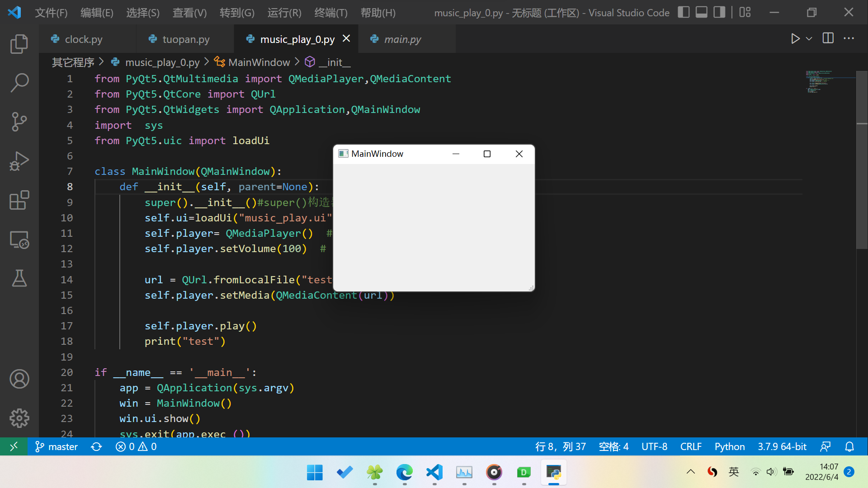Toggle the bottom panel layout button
The height and width of the screenshot is (488, 868).
701,12
